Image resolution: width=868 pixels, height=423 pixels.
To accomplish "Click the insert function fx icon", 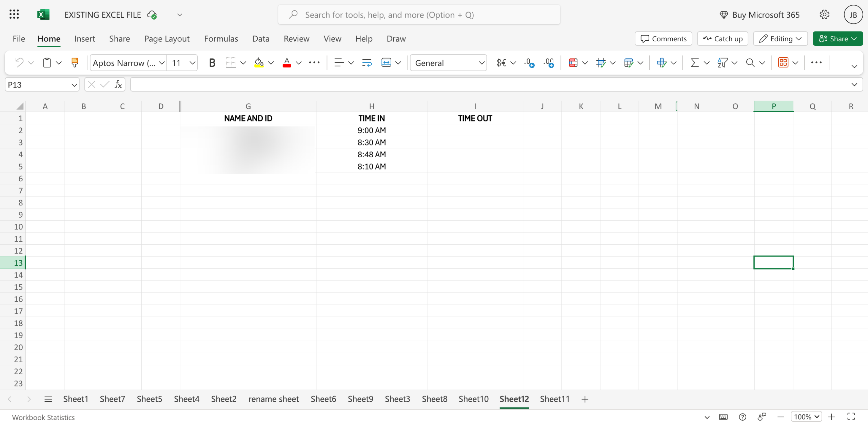I will click(x=118, y=84).
